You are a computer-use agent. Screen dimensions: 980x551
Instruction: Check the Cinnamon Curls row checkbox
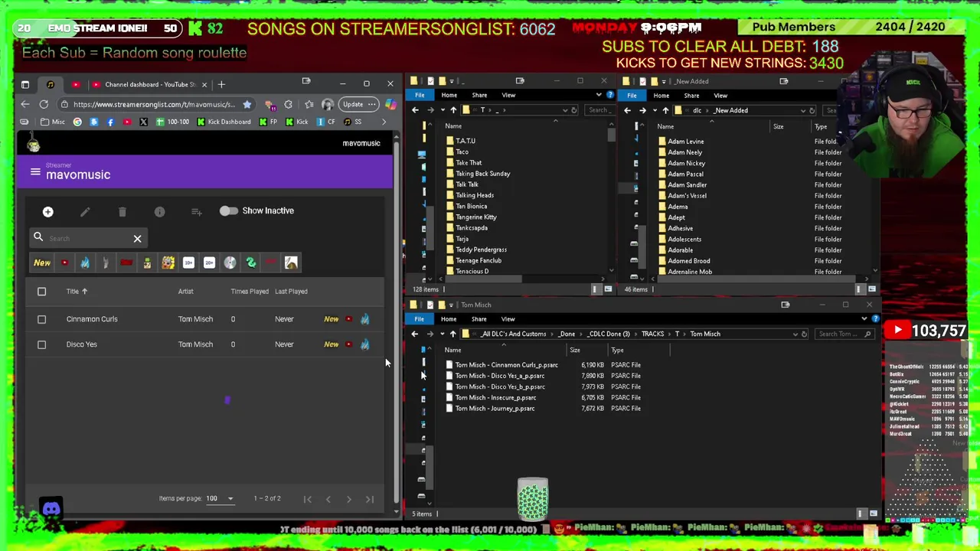coord(42,319)
